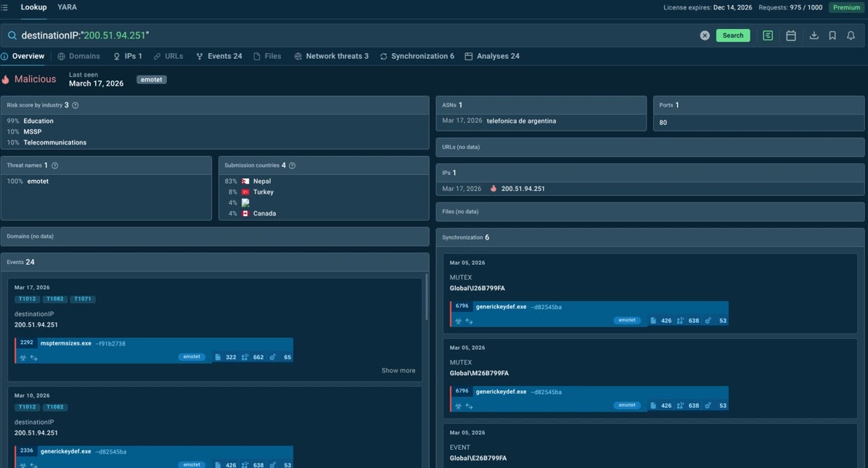Click help icon next to Threat names
The width and height of the screenshot is (868, 468).
point(54,165)
